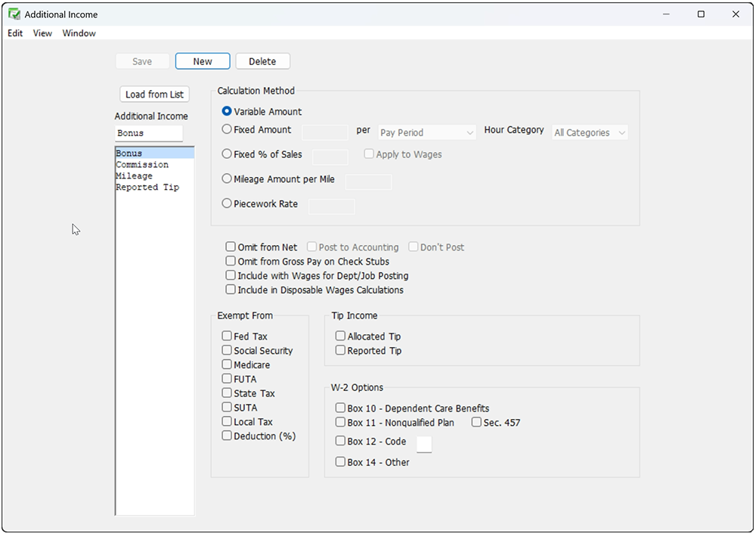Check Include with Wages for Dept/Job Posting

[x=231, y=275]
